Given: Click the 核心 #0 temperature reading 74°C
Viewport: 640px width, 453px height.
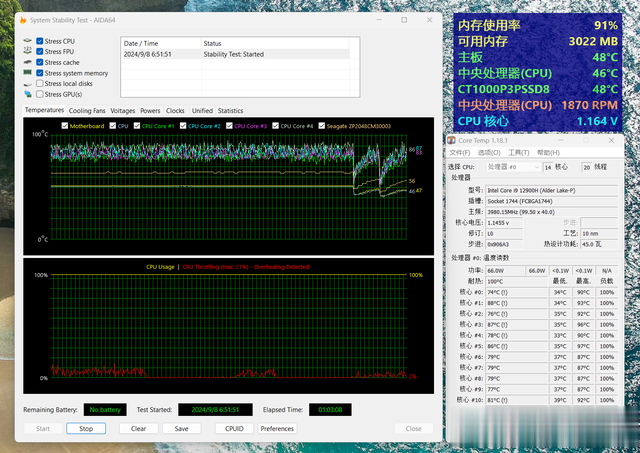Looking at the screenshot, I should pyautogui.click(x=516, y=292).
